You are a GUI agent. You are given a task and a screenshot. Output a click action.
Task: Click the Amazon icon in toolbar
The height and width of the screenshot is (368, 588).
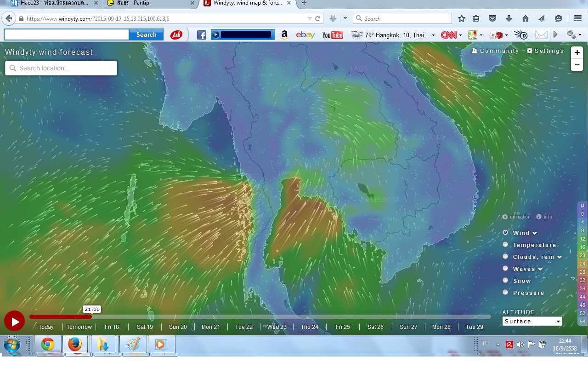284,35
